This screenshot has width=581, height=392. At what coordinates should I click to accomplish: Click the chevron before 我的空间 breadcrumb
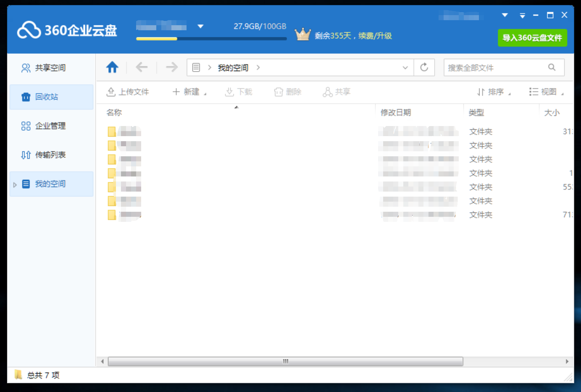tap(209, 68)
